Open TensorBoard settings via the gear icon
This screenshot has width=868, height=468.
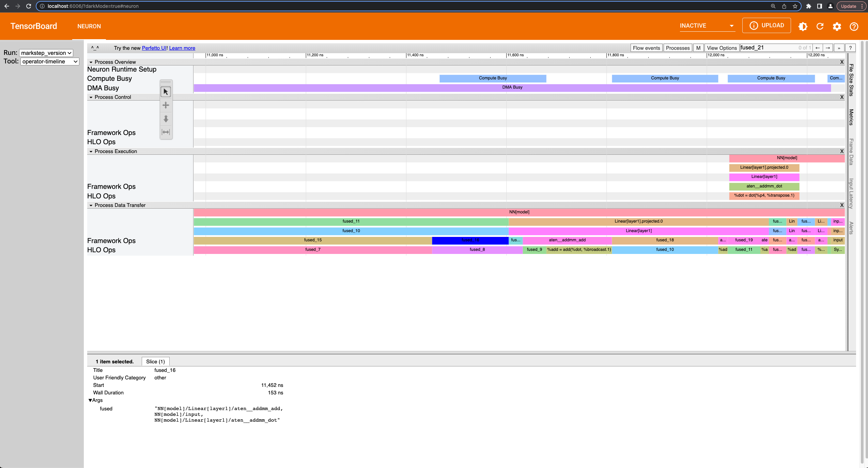click(837, 26)
